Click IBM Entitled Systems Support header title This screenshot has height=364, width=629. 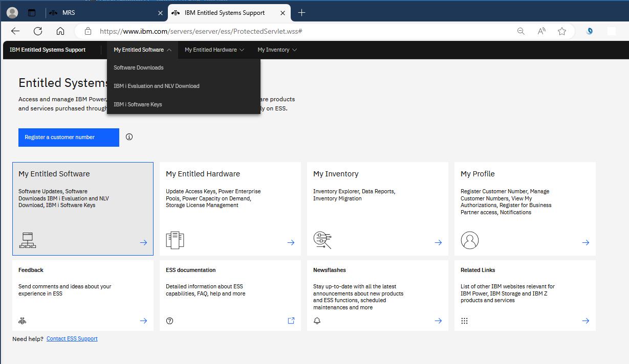pyautogui.click(x=48, y=50)
